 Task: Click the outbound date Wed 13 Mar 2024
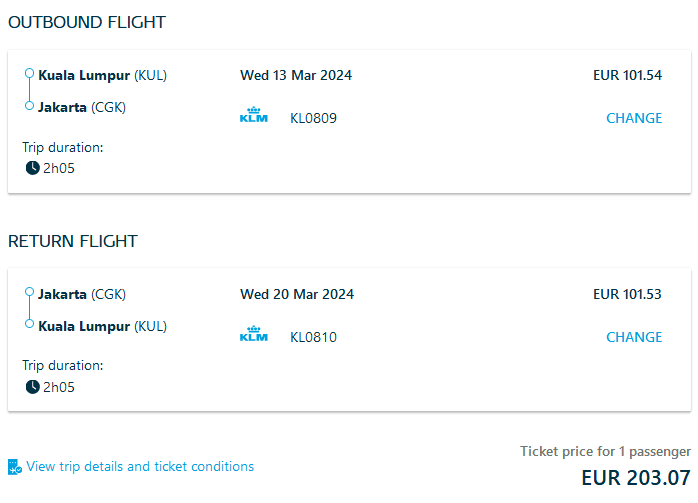(296, 75)
